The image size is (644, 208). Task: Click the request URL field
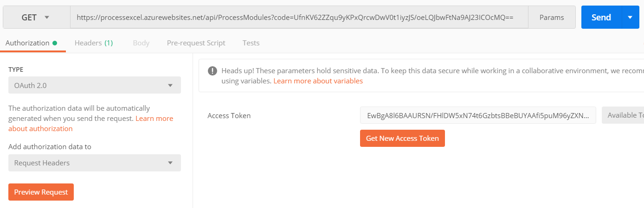[x=299, y=17]
